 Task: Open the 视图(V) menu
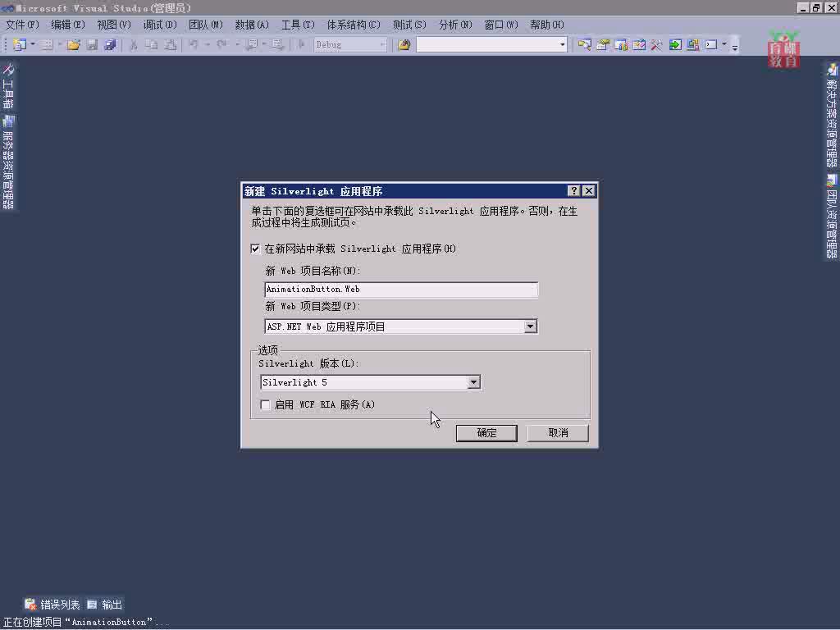(x=114, y=25)
